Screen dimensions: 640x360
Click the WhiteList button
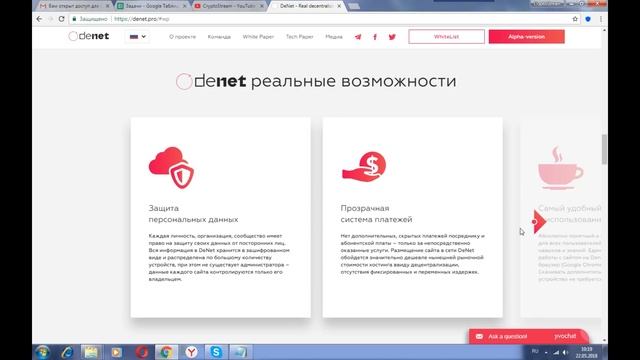point(447,37)
